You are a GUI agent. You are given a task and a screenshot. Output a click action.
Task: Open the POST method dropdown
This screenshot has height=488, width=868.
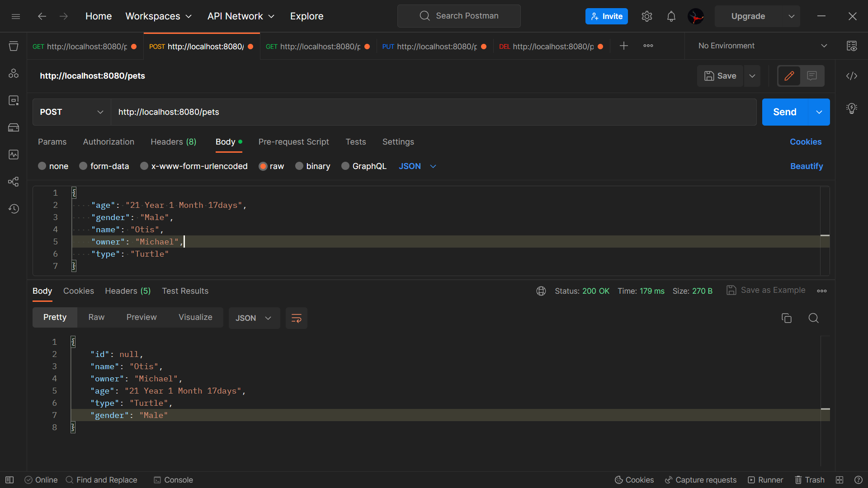tap(71, 112)
